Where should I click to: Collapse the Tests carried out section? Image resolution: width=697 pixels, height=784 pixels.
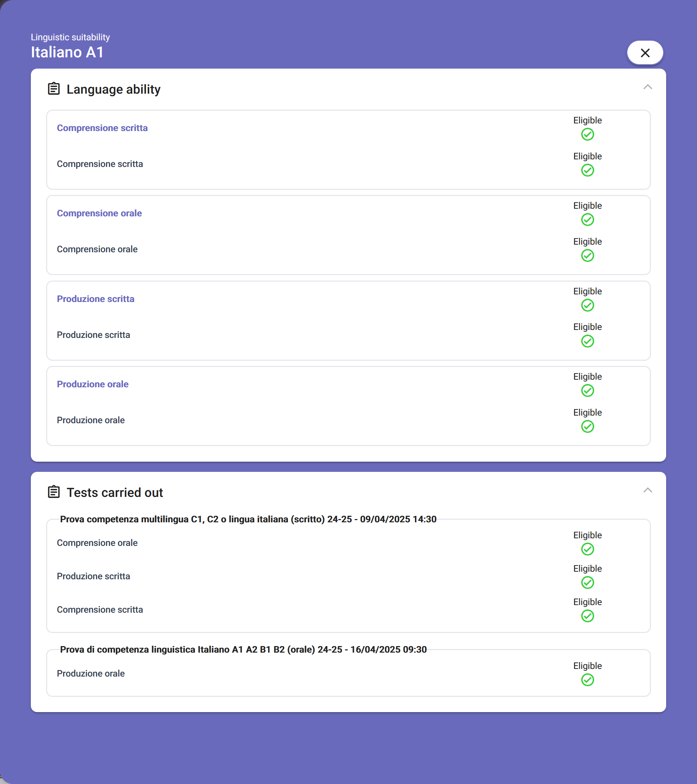coord(648,490)
